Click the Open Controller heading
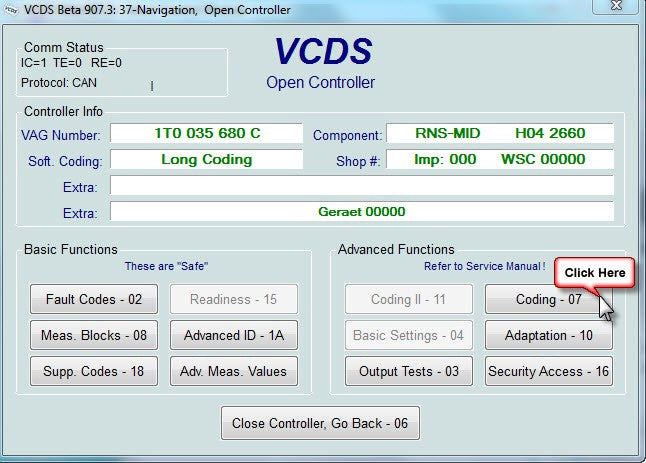 (321, 82)
